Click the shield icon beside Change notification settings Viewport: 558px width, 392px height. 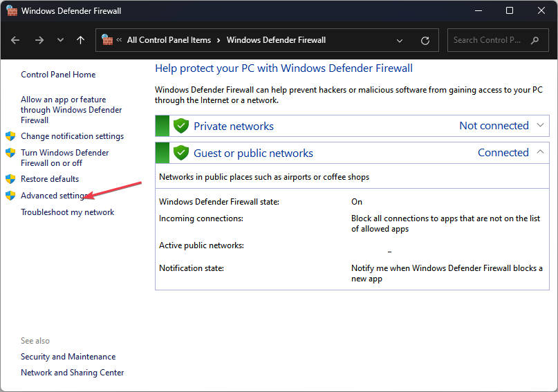[x=10, y=136]
